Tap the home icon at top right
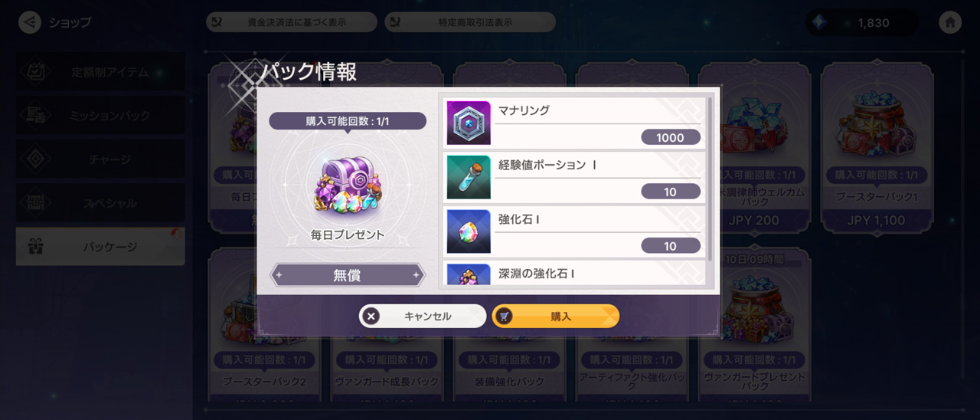The width and height of the screenshot is (980, 420). (x=950, y=22)
